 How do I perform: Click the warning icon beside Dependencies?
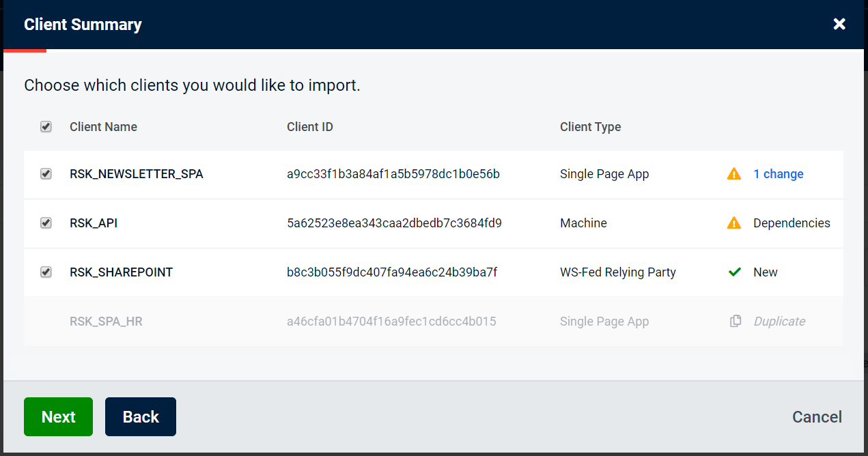coord(734,223)
